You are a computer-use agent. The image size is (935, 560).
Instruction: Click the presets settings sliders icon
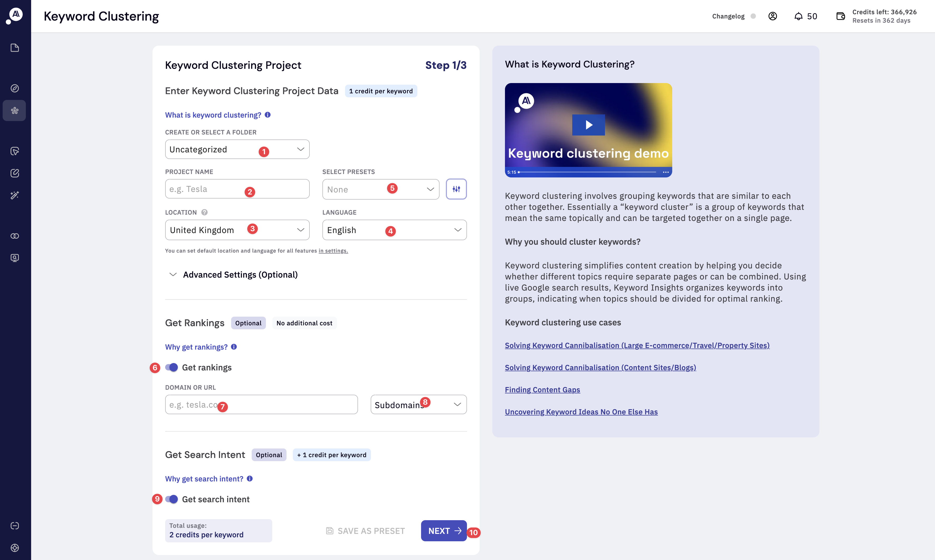pos(456,189)
